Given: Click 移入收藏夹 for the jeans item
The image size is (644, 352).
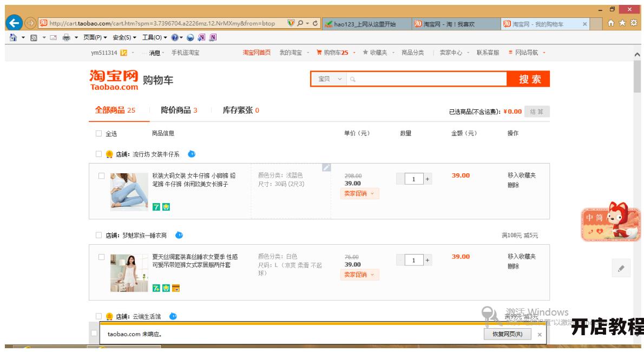Looking at the screenshot, I should (x=522, y=175).
